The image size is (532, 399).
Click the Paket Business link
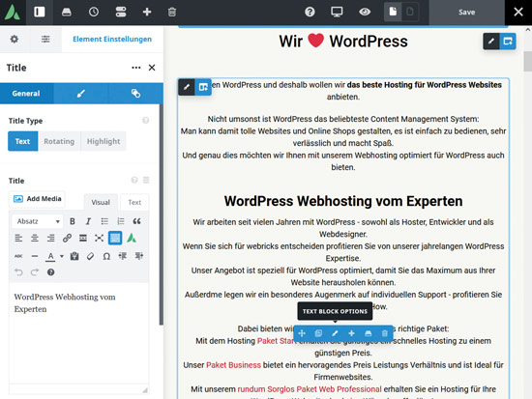click(233, 365)
